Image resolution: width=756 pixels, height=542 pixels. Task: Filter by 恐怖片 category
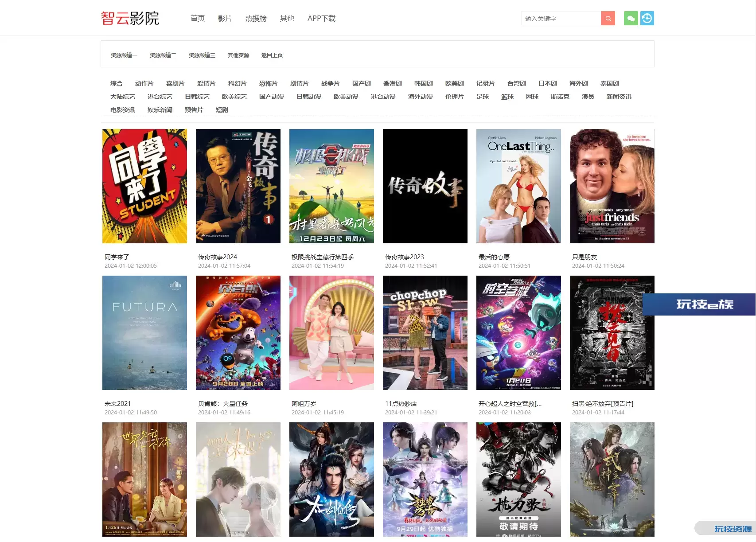[x=269, y=83]
